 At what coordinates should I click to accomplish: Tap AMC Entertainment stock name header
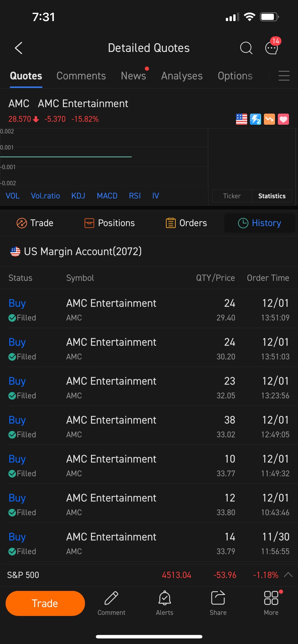coord(83,103)
